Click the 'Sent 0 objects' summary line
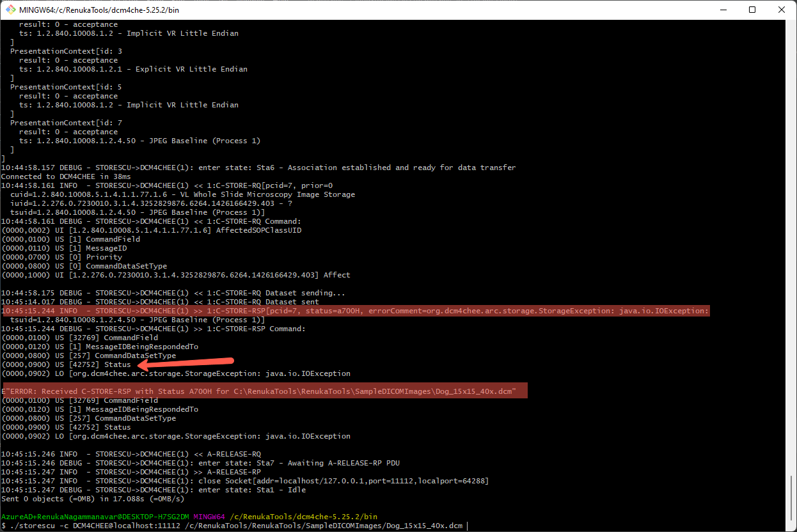 point(93,499)
